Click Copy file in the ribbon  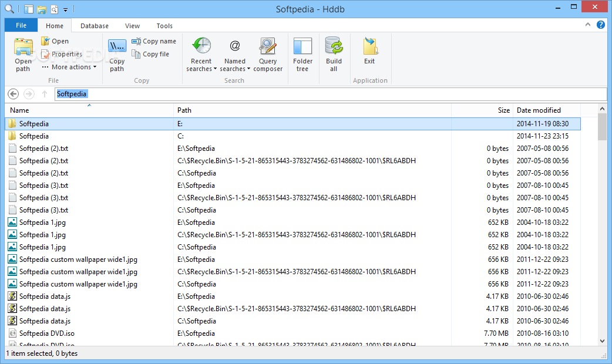pyautogui.click(x=150, y=54)
